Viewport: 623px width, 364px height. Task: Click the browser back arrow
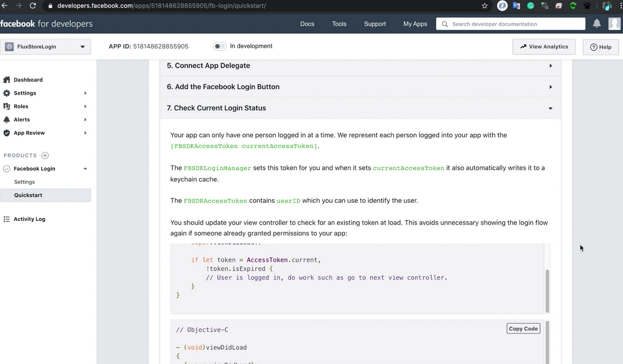click(4, 6)
